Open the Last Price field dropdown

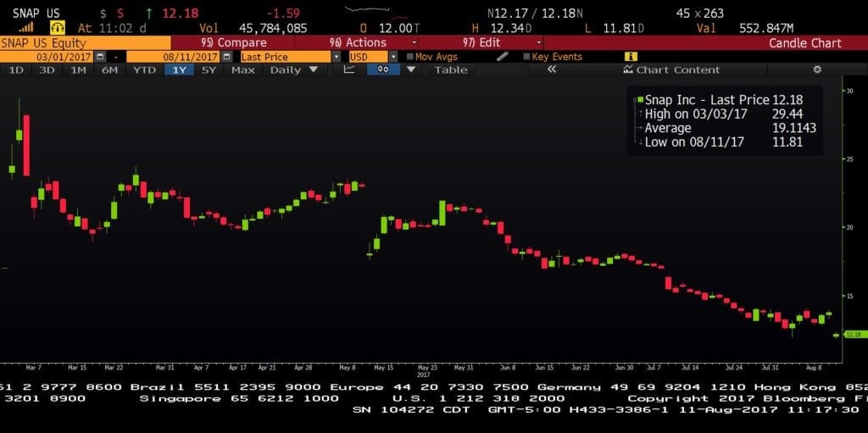click(x=337, y=57)
